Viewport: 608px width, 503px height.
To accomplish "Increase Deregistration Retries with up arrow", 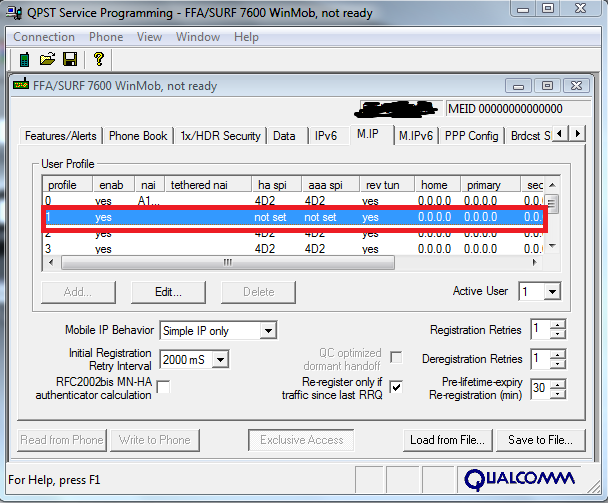I will click(x=558, y=354).
